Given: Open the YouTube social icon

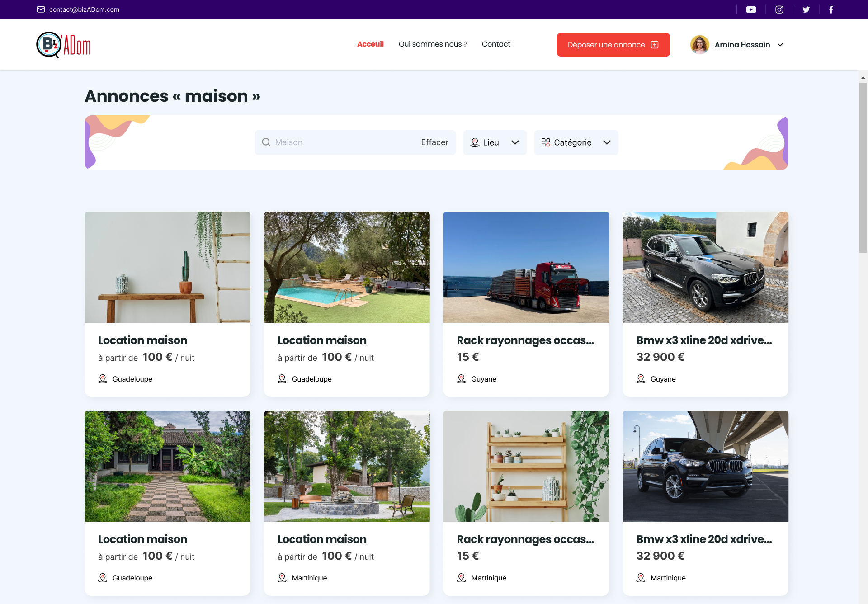Looking at the screenshot, I should (x=751, y=9).
